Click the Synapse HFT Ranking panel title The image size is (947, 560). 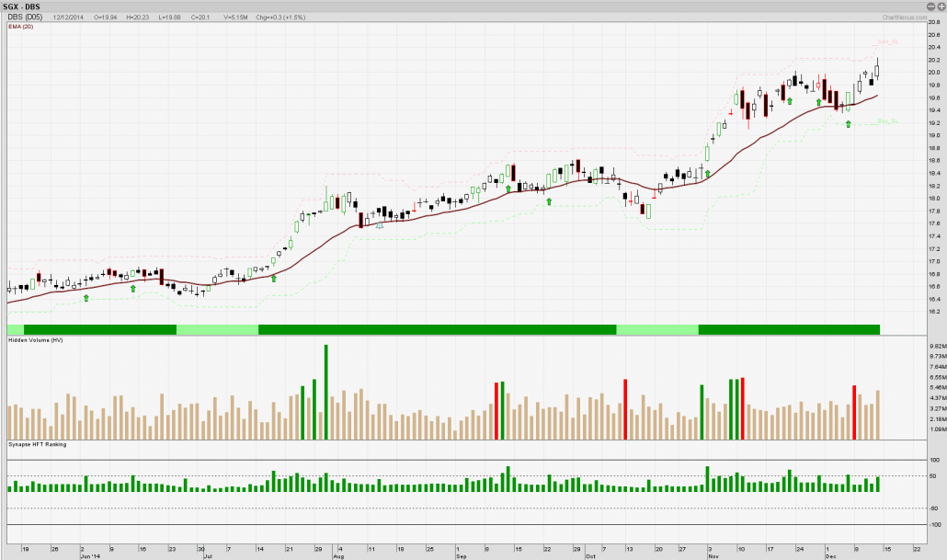[x=37, y=444]
